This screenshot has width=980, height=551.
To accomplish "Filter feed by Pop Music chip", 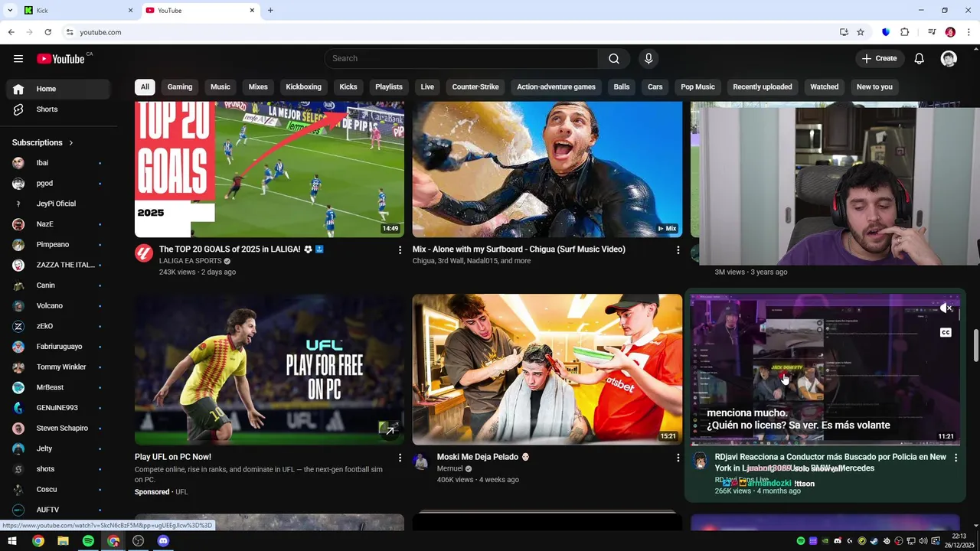I will 697,87.
